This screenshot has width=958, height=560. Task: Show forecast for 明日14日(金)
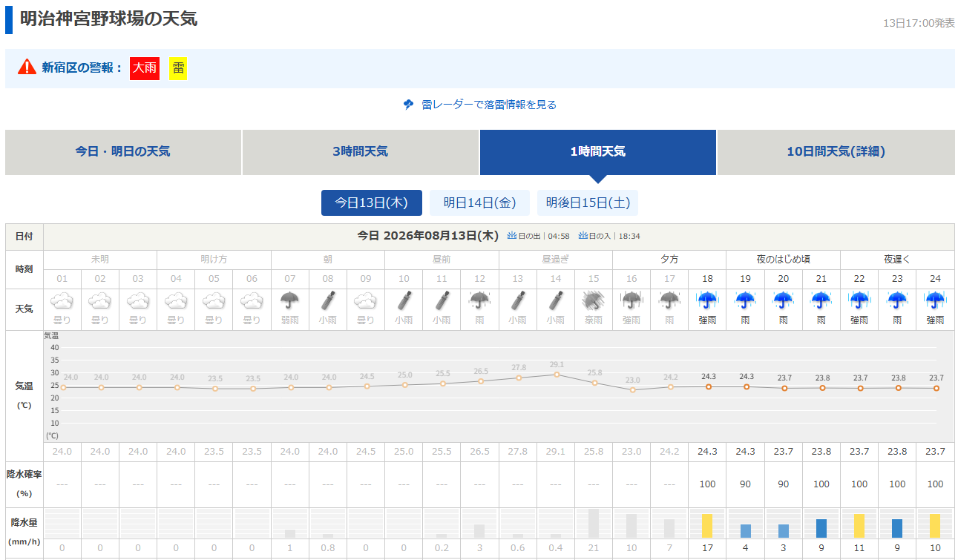479,202
